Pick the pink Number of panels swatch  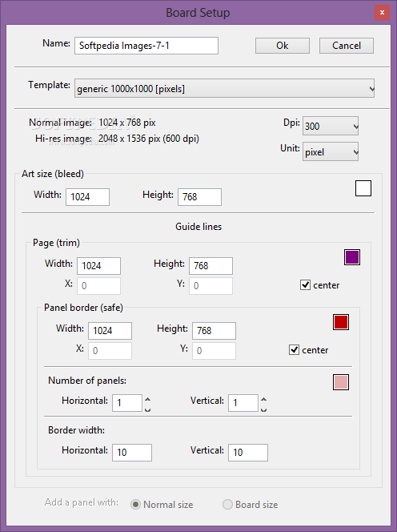pos(341,382)
